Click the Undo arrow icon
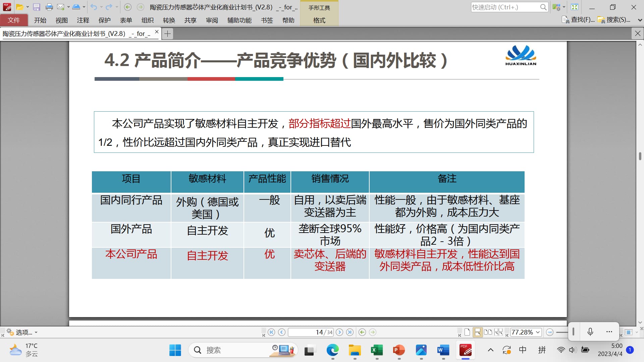This screenshot has width=644, height=362. pos(94,7)
